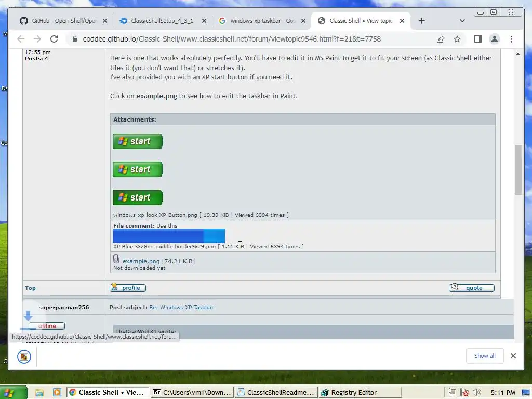Open the downloaded file in downloads bar
The image size is (532, 399).
point(24,356)
